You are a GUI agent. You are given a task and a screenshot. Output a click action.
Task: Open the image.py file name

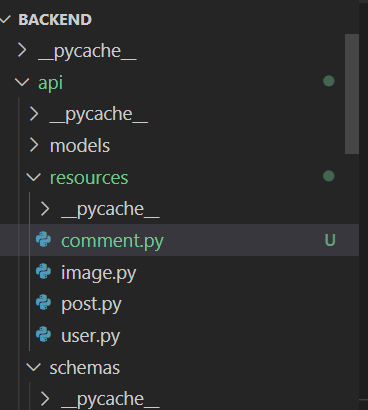pos(99,273)
